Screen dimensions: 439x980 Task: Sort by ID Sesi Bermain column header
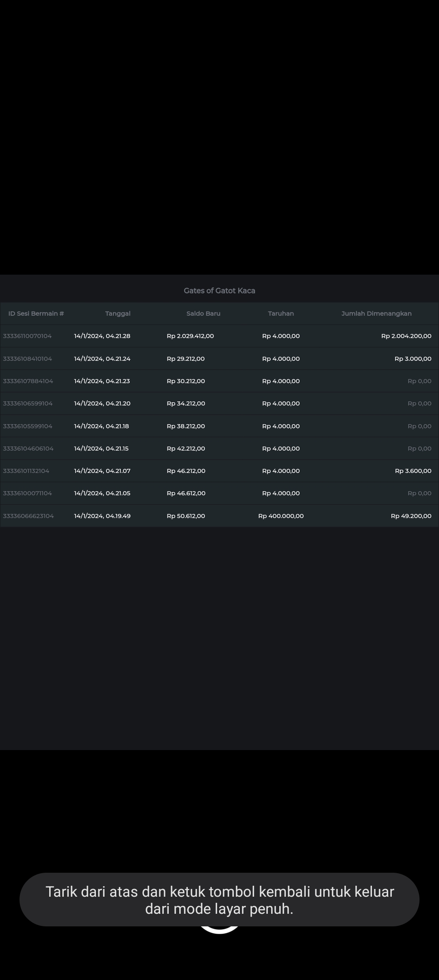(x=36, y=314)
